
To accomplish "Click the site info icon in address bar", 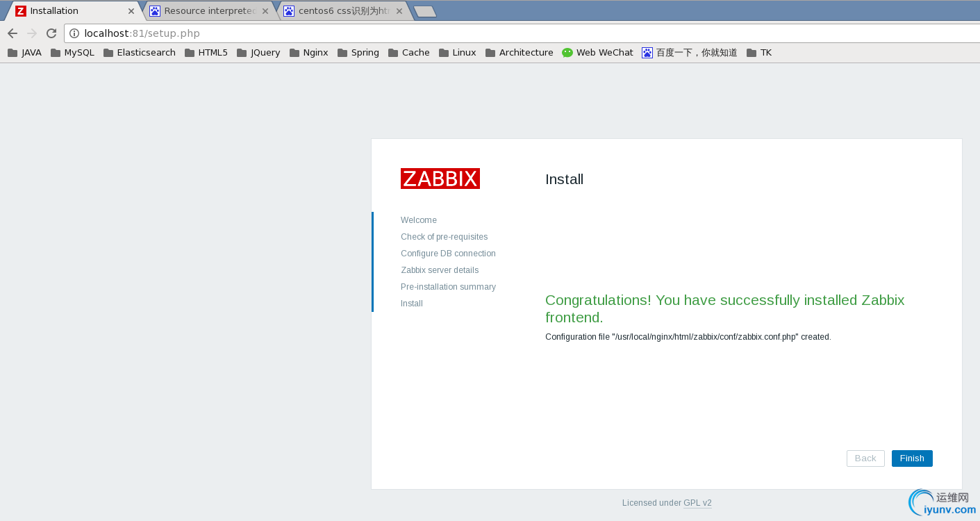I will pos(74,33).
